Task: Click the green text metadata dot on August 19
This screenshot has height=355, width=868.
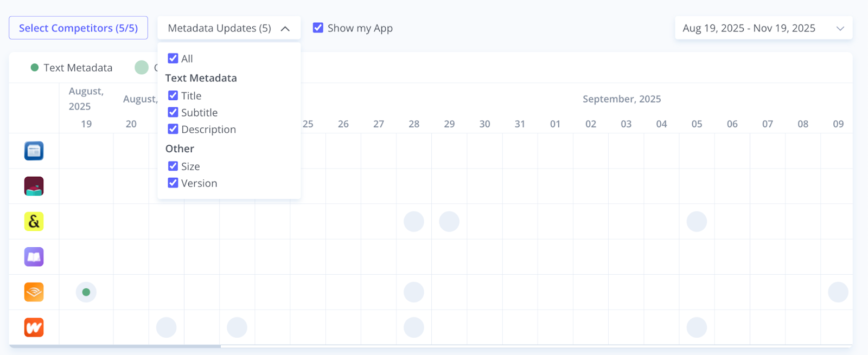Action: [x=86, y=292]
